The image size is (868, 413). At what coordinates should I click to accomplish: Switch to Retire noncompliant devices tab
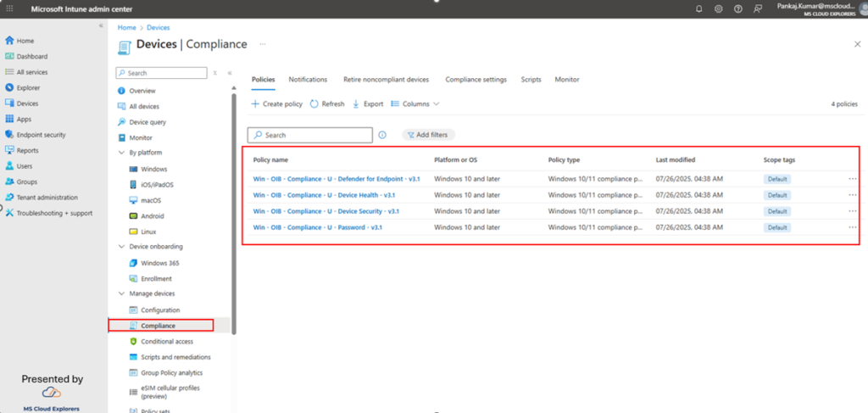pyautogui.click(x=386, y=80)
